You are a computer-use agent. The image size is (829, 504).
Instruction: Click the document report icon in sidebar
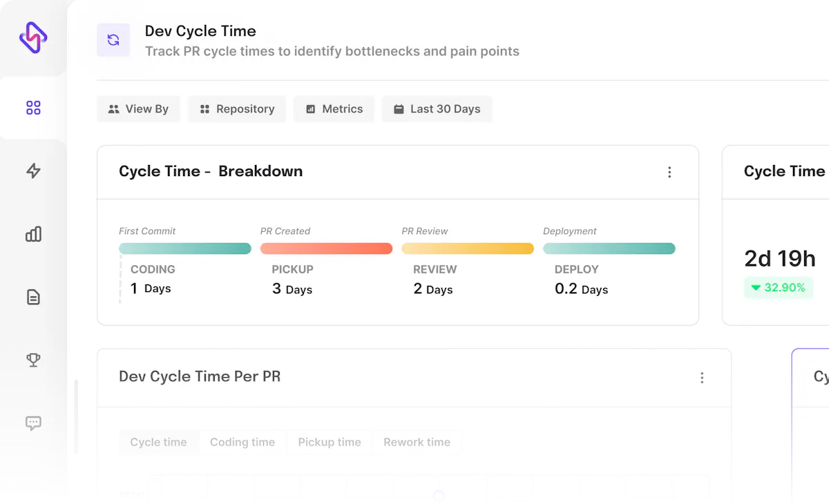pyautogui.click(x=32, y=297)
